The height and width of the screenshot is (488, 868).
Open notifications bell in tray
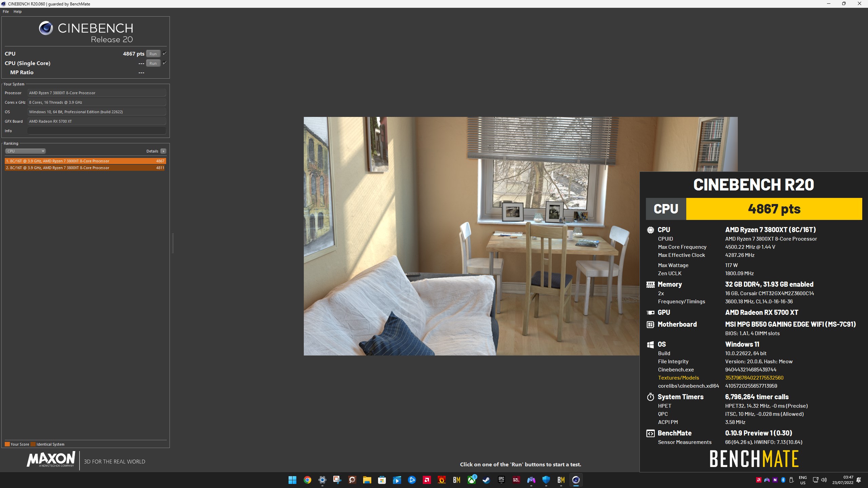point(859,480)
